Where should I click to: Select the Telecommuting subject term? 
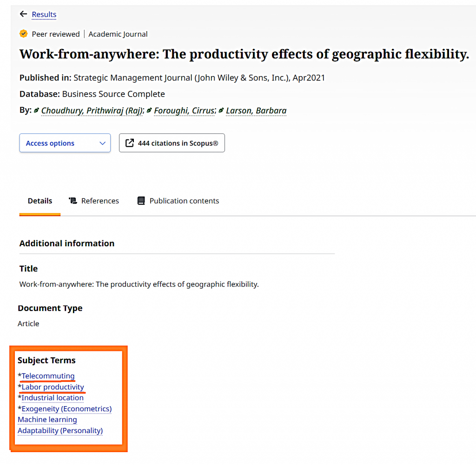[48, 376]
